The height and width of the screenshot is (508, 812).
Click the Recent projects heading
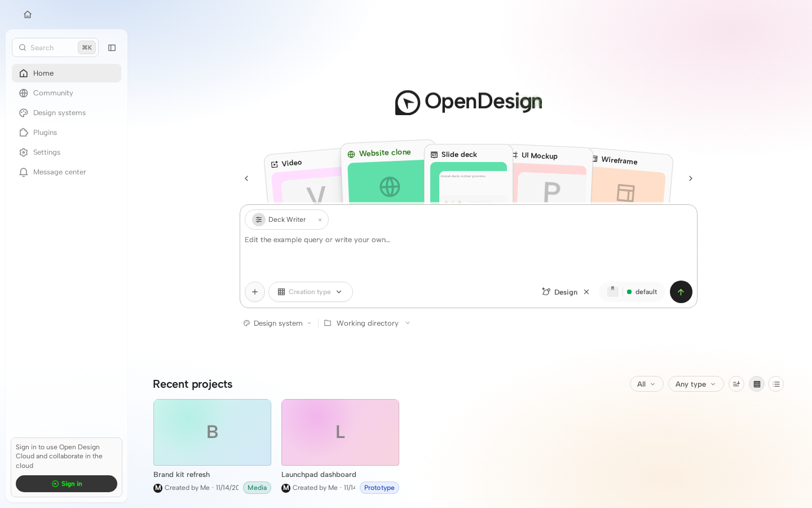click(x=193, y=384)
